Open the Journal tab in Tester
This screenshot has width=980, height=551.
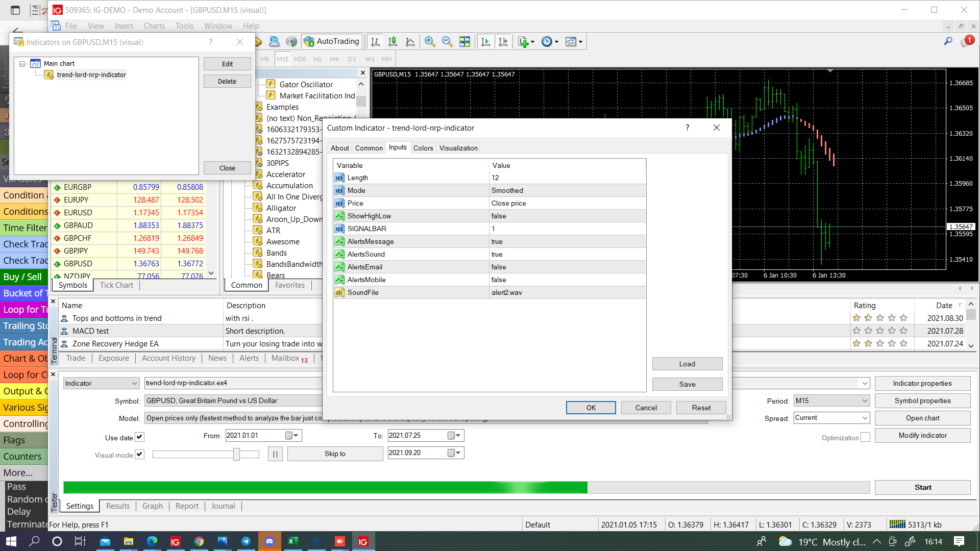tap(223, 506)
